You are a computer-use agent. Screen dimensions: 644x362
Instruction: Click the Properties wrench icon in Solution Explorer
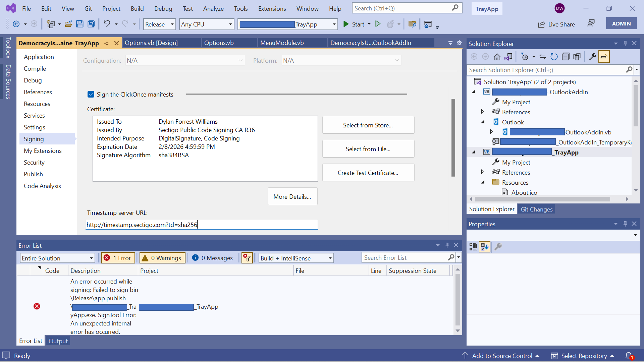[x=592, y=57]
